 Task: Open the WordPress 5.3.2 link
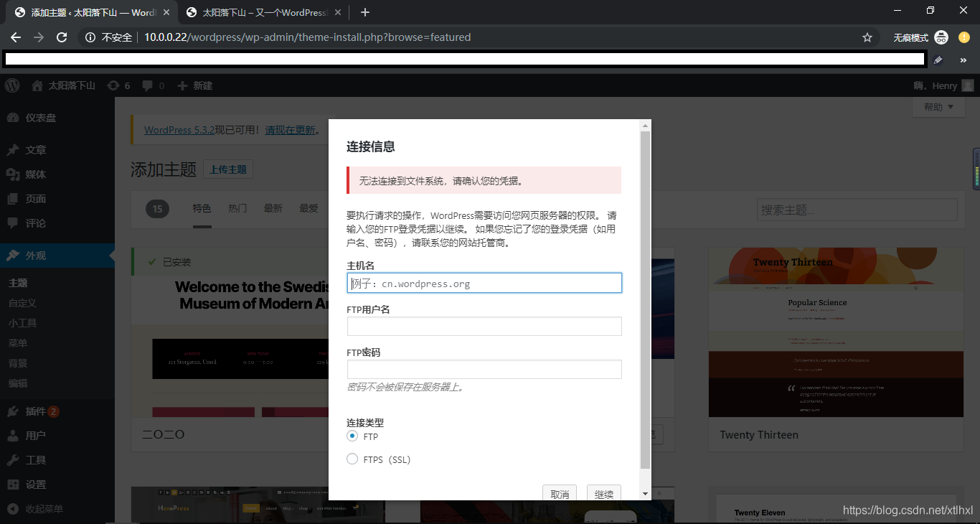(179, 130)
